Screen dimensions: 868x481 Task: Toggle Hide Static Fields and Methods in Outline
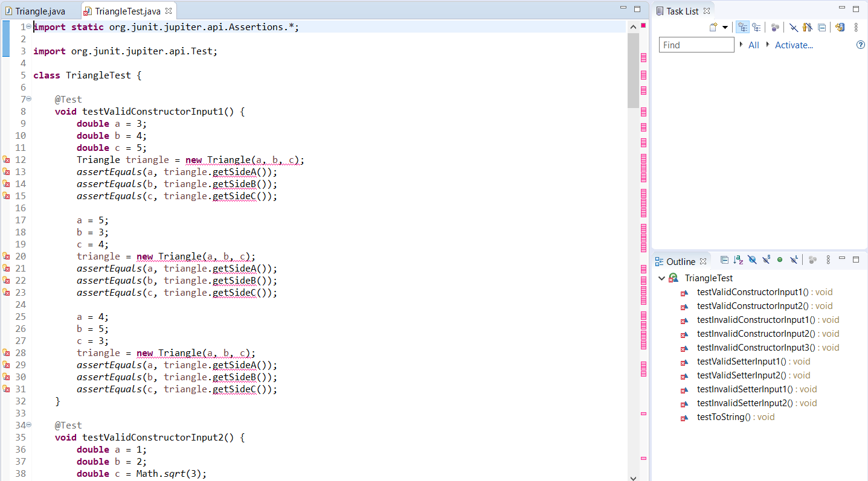pos(766,260)
